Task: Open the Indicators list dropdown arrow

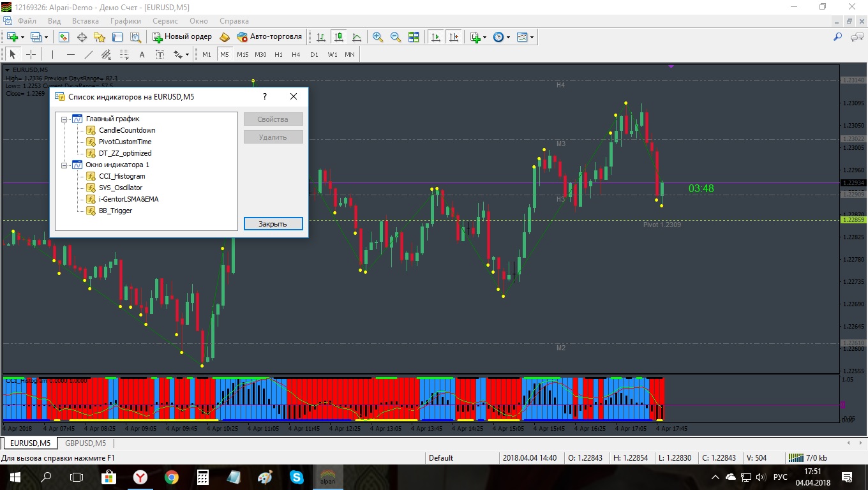Action: click(x=485, y=37)
